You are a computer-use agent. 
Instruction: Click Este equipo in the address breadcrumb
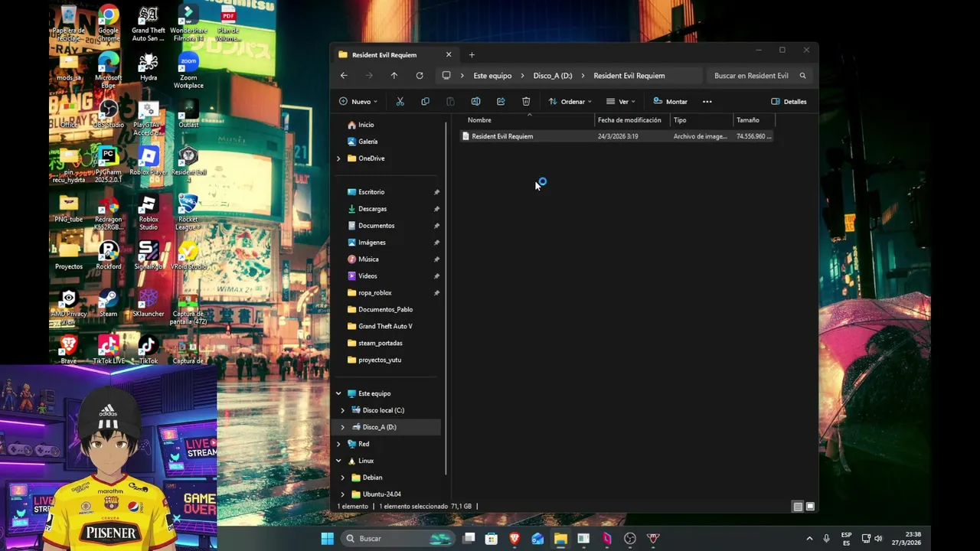pos(492,76)
